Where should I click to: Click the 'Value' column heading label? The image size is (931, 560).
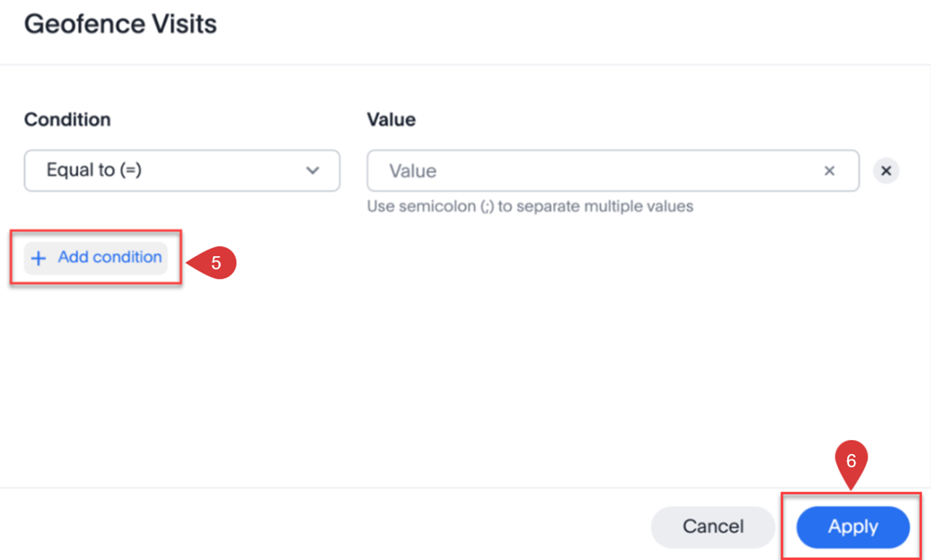click(391, 119)
